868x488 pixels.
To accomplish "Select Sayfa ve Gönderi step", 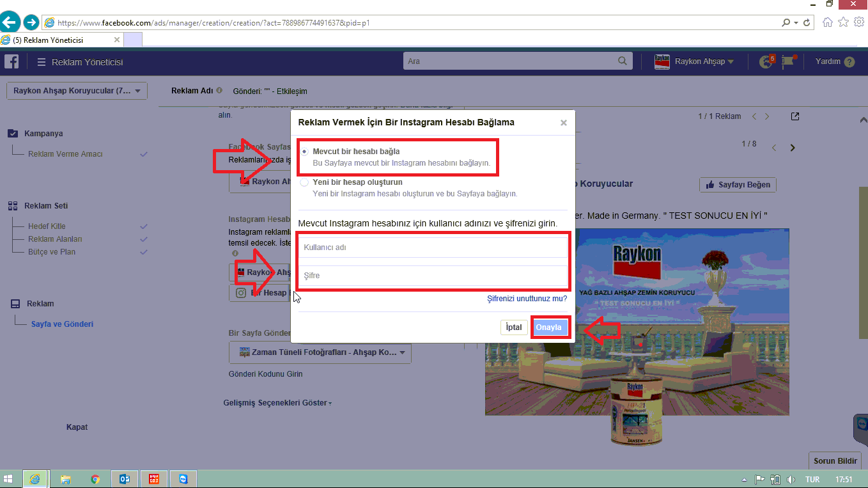I will tap(62, 324).
